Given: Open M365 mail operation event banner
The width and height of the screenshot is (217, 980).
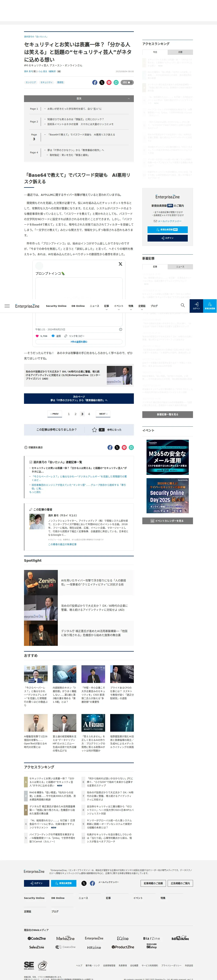Looking at the screenshot, I should (167, 457).
